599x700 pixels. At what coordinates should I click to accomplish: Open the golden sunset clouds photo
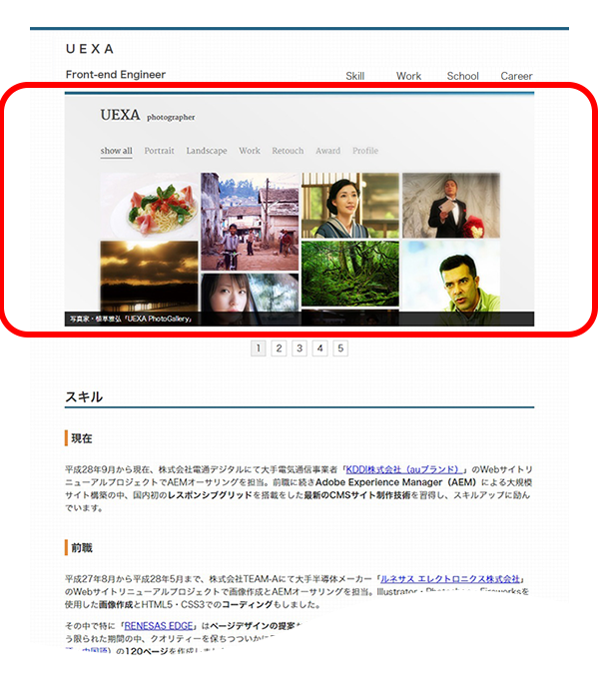point(149,276)
